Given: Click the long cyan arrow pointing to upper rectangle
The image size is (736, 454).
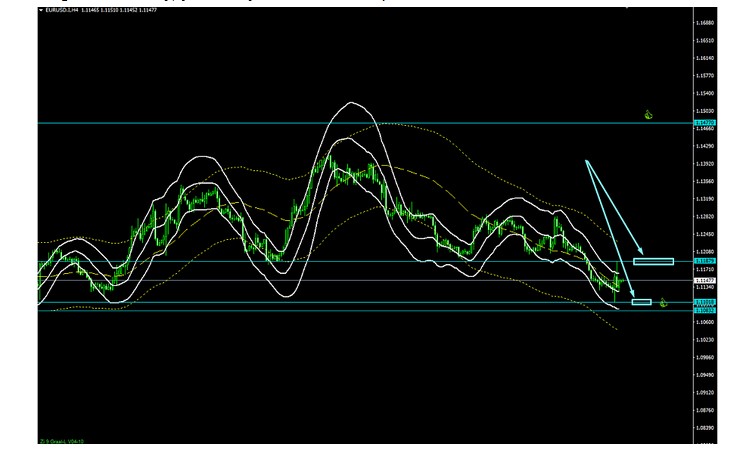Looking at the screenshot, I should (612, 207).
